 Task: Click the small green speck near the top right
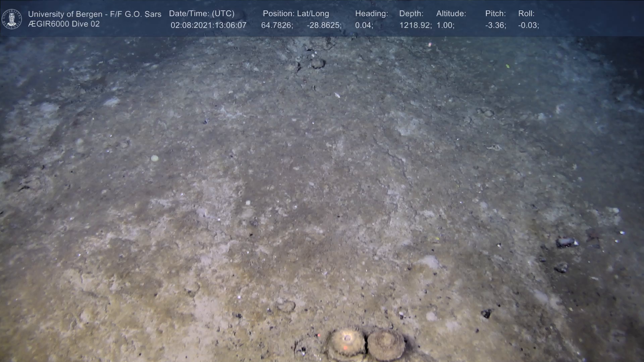tap(507, 66)
